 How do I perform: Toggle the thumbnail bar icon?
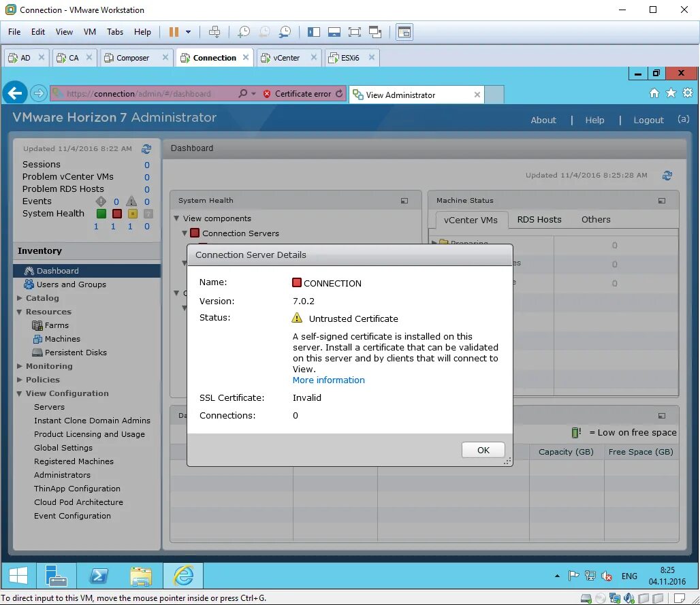coord(334,32)
